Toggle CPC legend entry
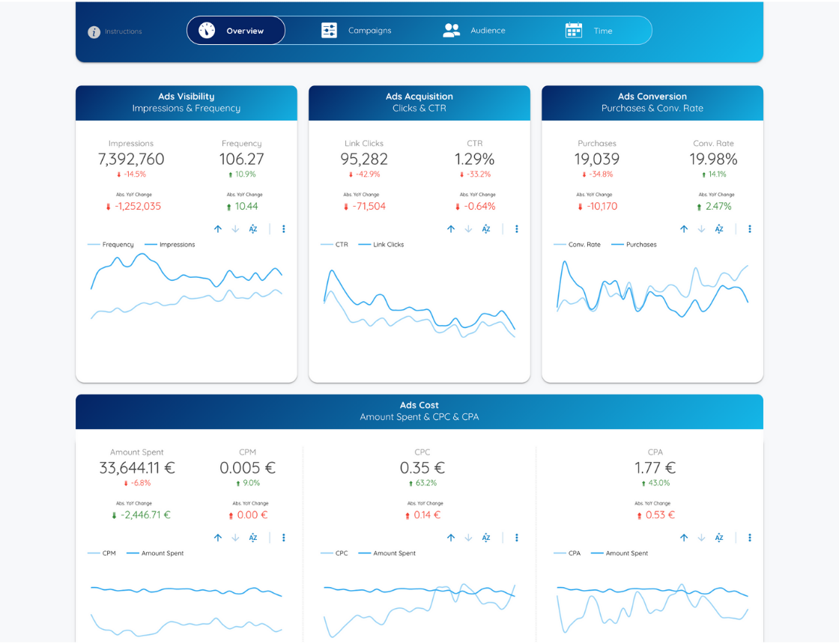The image size is (839, 644). pyautogui.click(x=334, y=553)
